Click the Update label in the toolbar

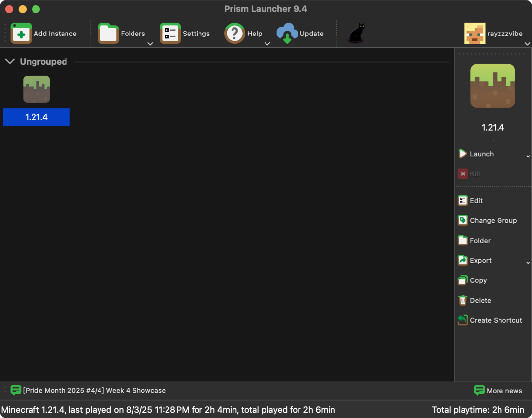pos(311,34)
